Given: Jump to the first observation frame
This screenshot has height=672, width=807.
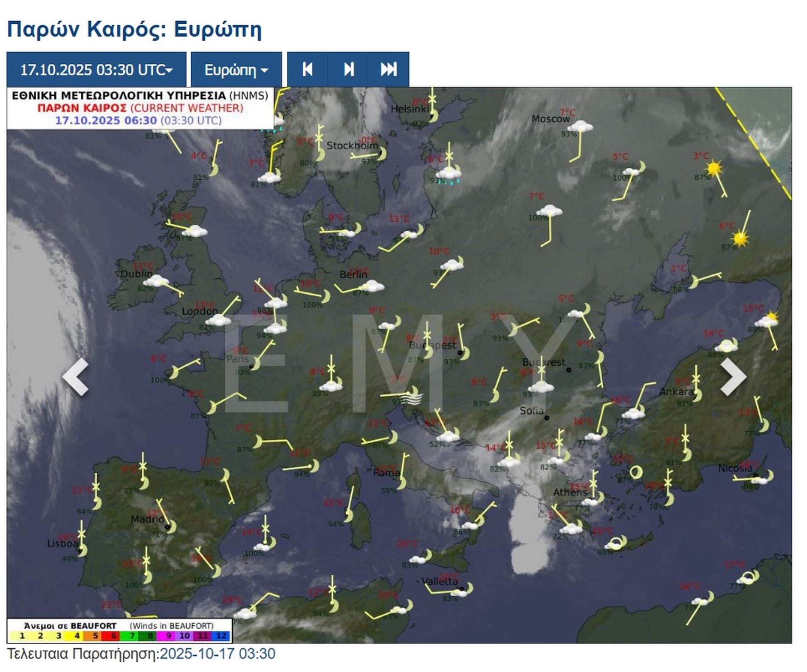Looking at the screenshot, I should point(308,70).
